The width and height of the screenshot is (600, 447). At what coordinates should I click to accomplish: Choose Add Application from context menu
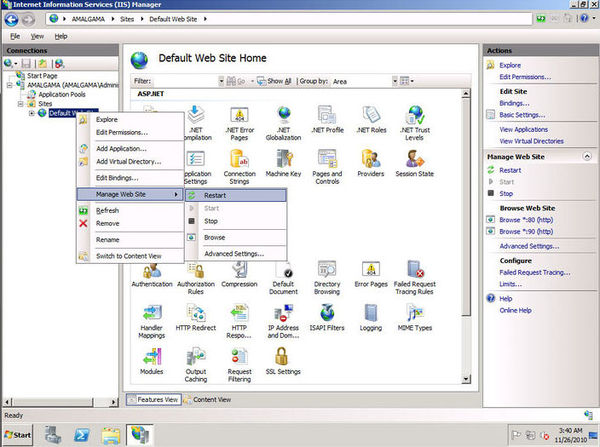[x=130, y=149]
